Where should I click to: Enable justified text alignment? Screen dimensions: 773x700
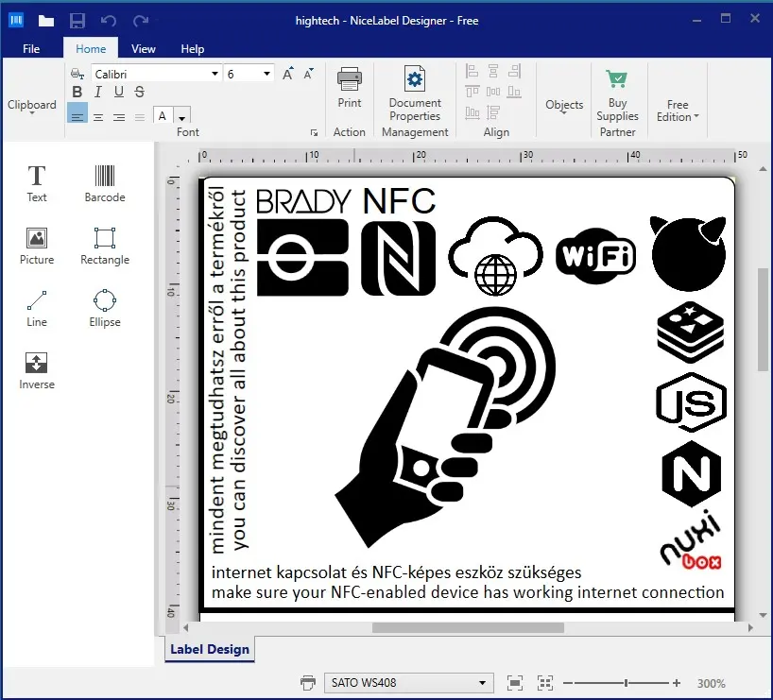140,117
